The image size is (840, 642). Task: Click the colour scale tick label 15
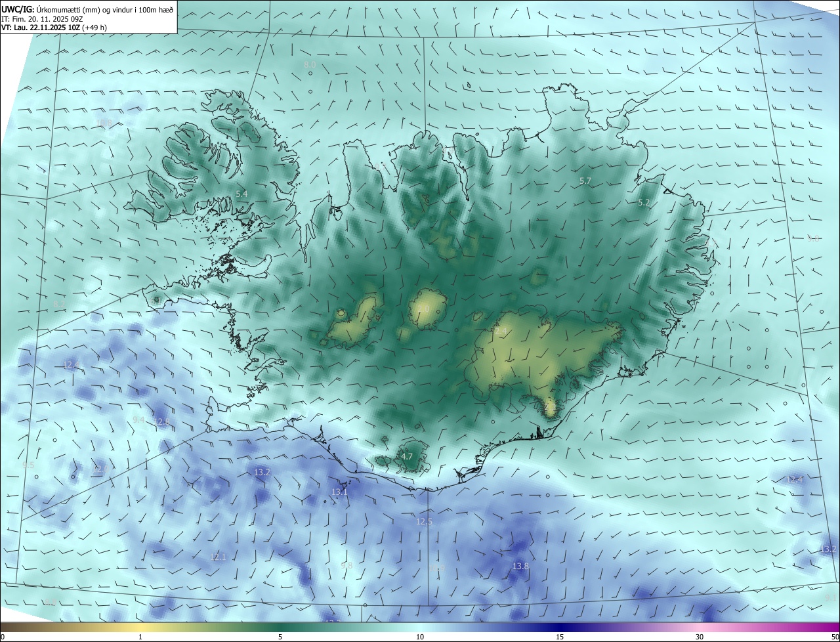560,637
